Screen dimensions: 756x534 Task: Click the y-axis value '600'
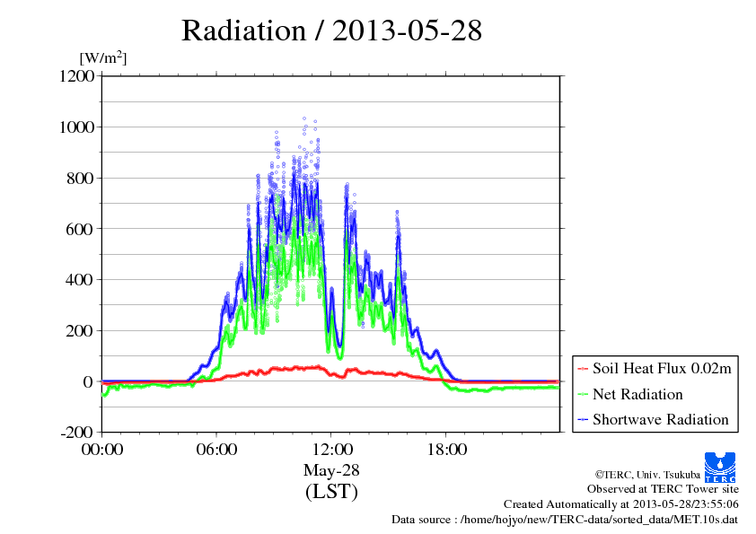coord(80,230)
